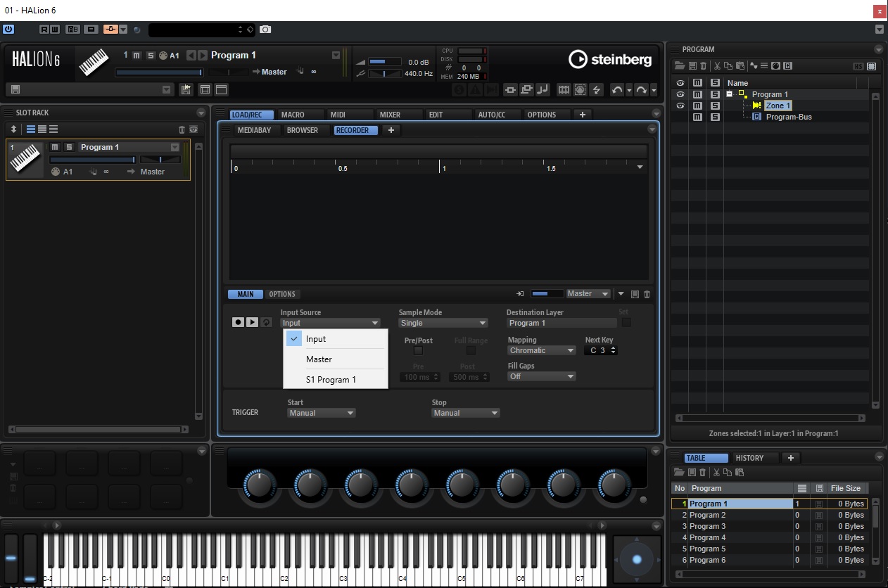Enable write automation W button
This screenshot has height=588, width=888.
point(55,29)
